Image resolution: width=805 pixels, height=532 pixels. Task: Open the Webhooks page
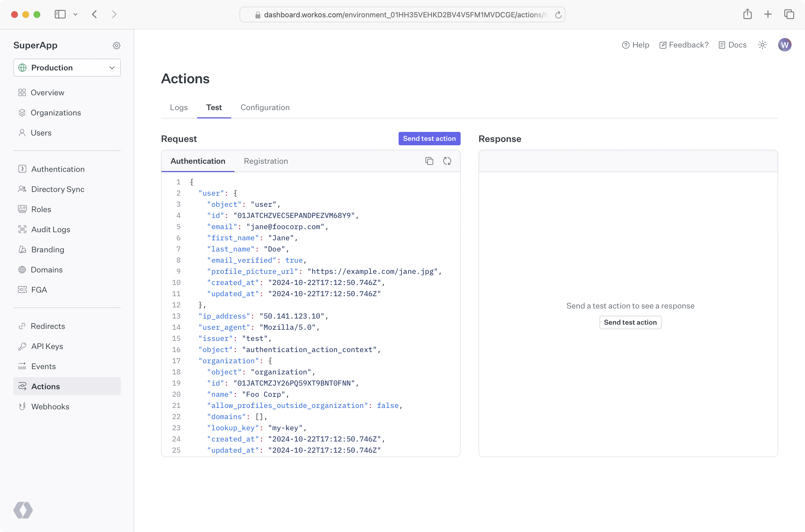50,407
